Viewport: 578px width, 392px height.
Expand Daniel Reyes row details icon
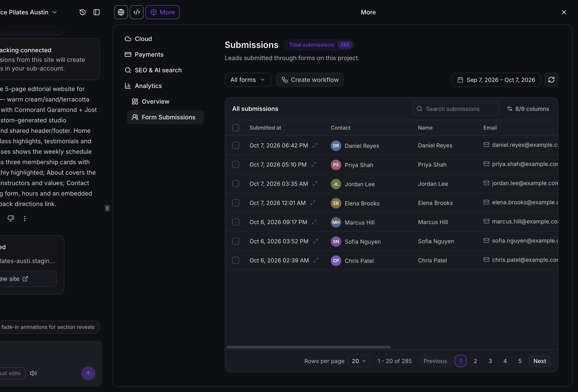click(x=315, y=145)
